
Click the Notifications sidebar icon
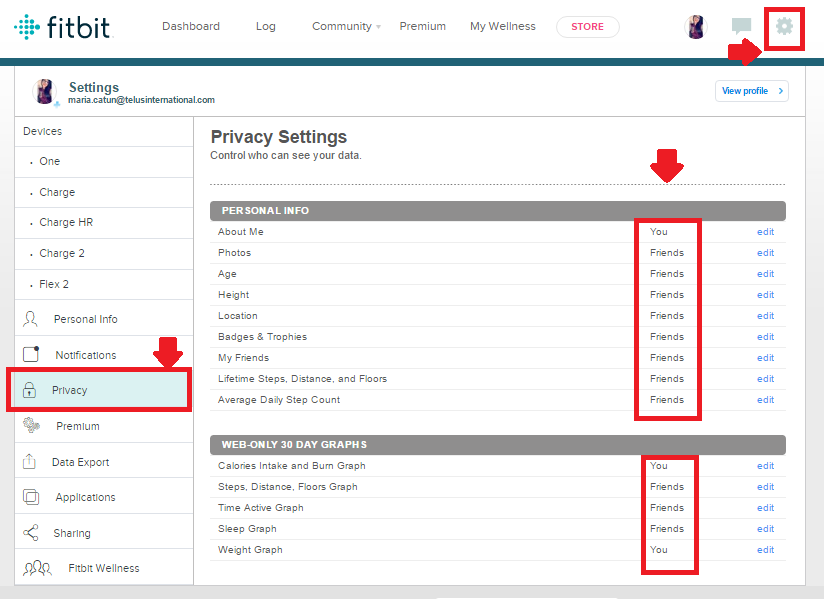point(31,354)
